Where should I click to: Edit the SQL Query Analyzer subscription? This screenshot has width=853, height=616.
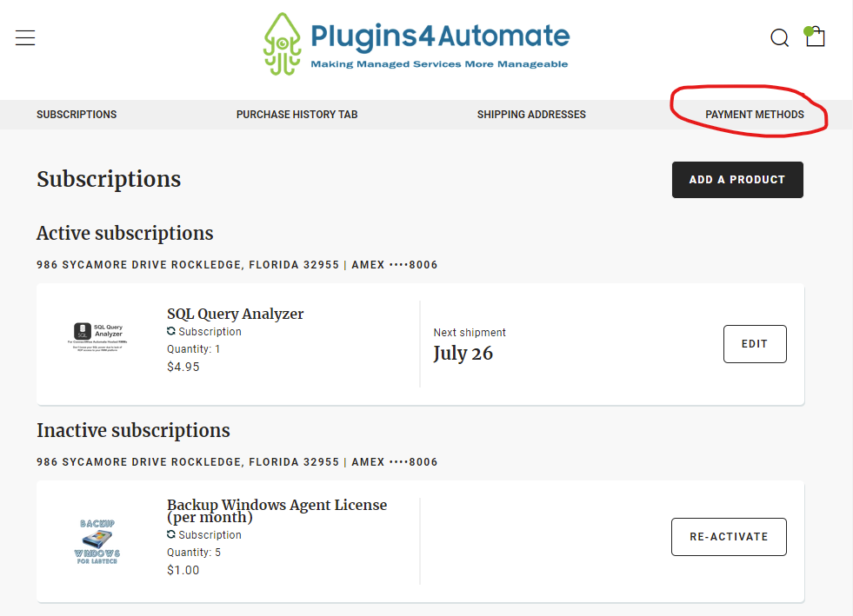[755, 343]
